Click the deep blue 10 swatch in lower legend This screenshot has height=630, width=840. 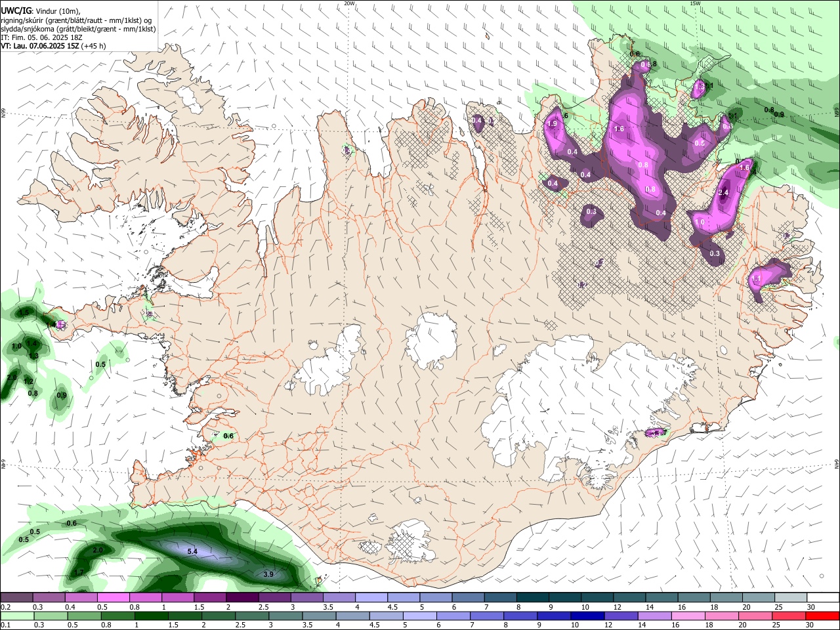tap(587, 616)
